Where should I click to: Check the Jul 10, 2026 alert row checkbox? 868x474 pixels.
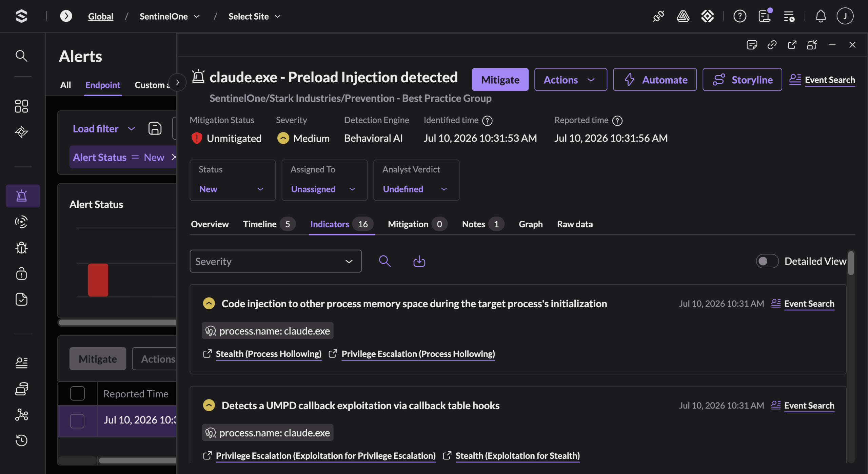click(x=77, y=421)
